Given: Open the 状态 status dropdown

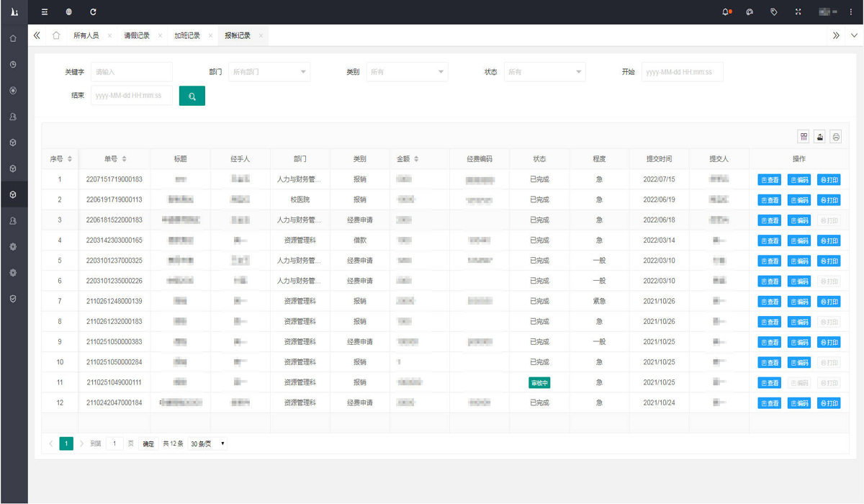Looking at the screenshot, I should click(x=544, y=72).
